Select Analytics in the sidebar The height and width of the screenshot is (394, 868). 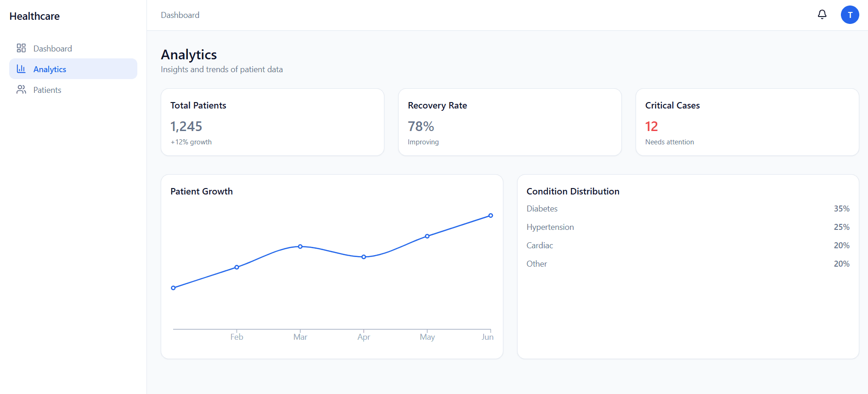(x=50, y=69)
